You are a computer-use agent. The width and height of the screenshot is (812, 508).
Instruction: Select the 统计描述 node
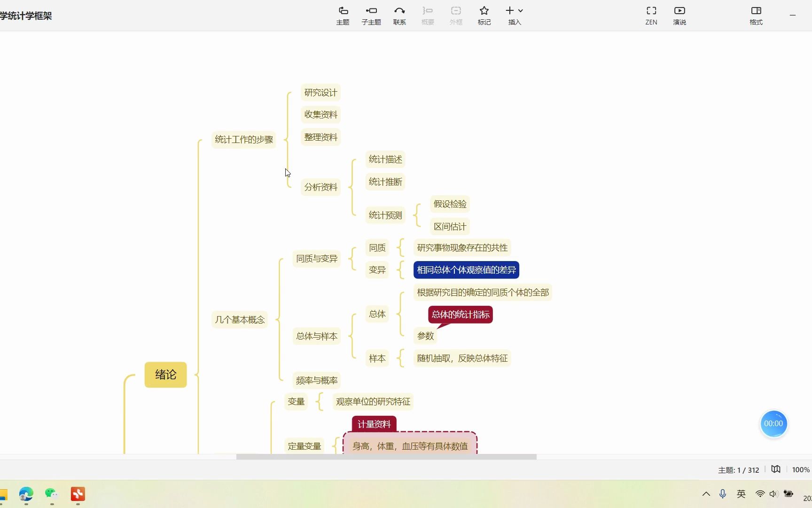tap(385, 159)
